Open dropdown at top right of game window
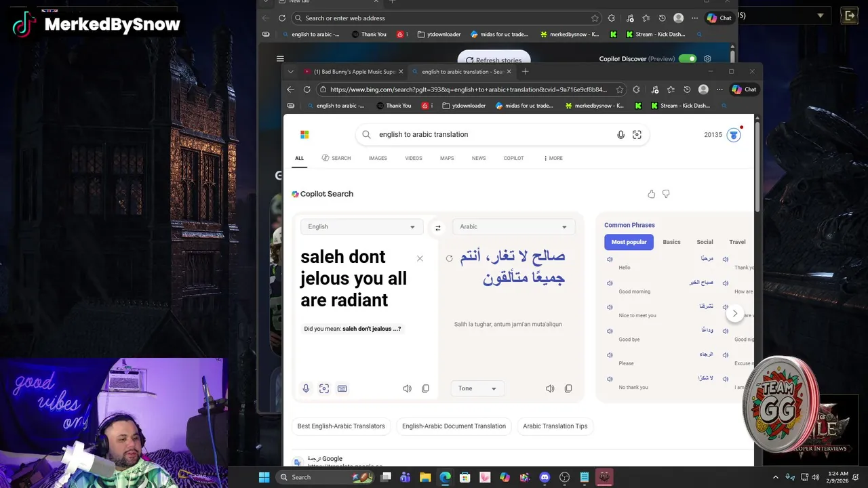 [x=821, y=16]
